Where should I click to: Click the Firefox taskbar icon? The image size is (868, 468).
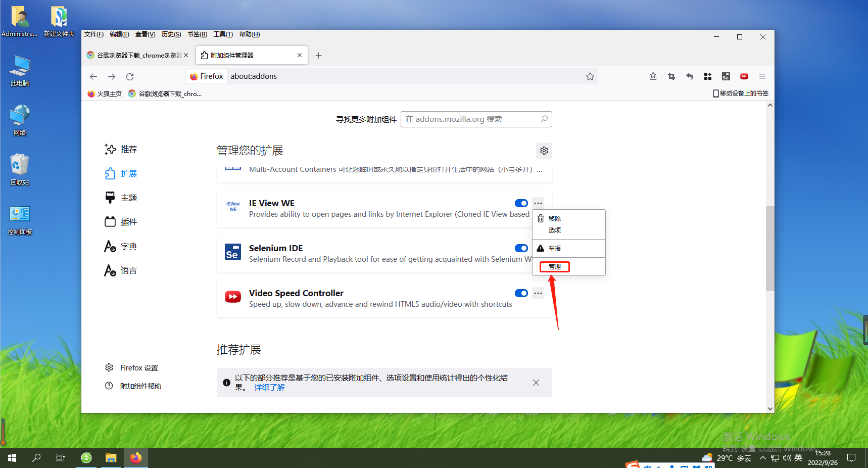(135, 458)
